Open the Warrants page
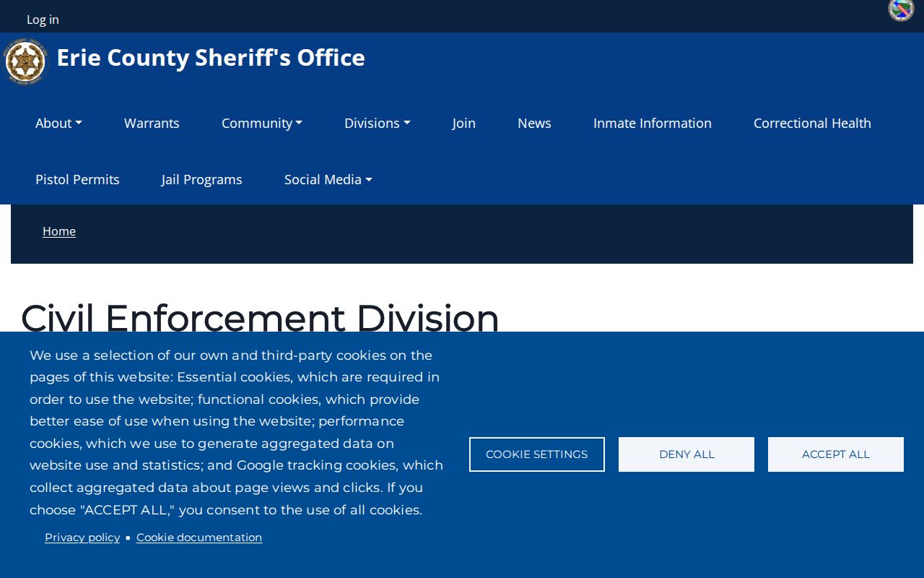Screen dimensions: 924x578 [152, 123]
